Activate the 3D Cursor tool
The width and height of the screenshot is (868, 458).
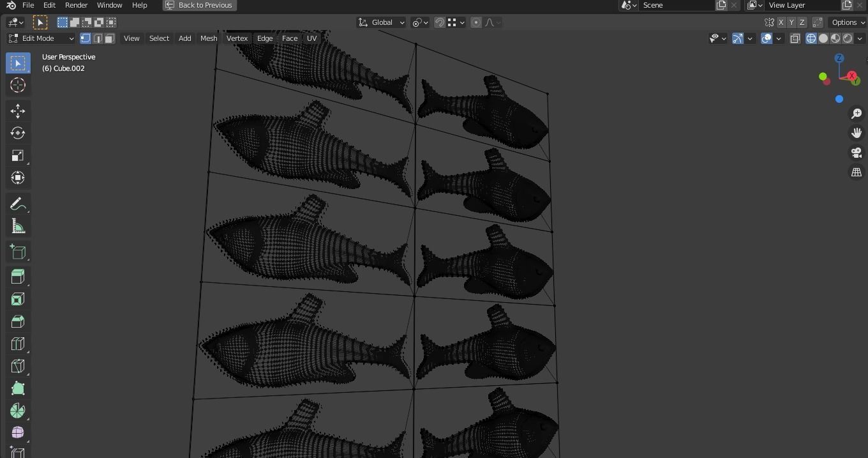18,85
